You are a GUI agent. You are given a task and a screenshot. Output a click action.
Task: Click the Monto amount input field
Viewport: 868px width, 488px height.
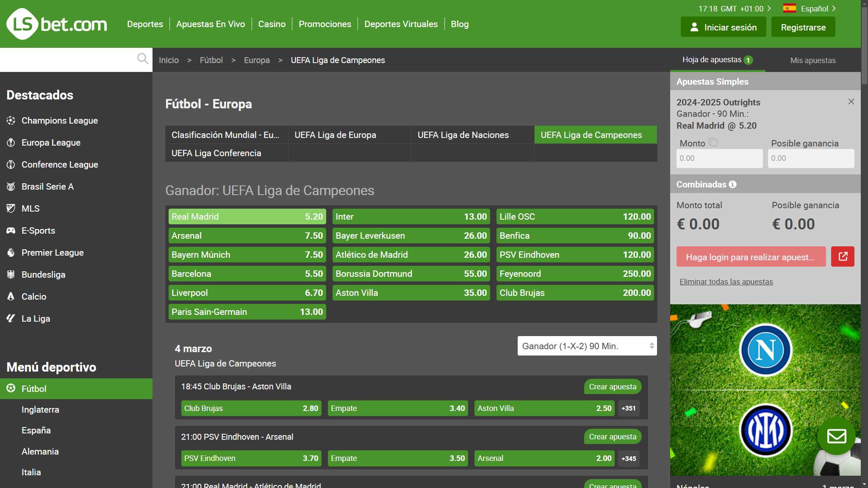720,158
